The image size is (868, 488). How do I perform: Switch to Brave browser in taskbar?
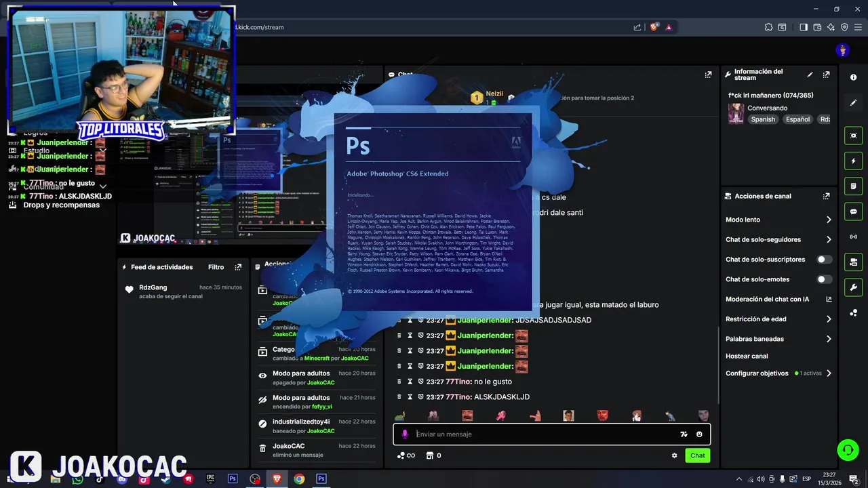277,479
